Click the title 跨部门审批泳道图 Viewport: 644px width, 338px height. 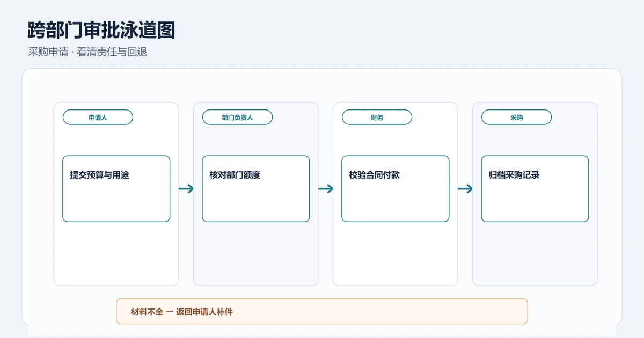pos(101,31)
